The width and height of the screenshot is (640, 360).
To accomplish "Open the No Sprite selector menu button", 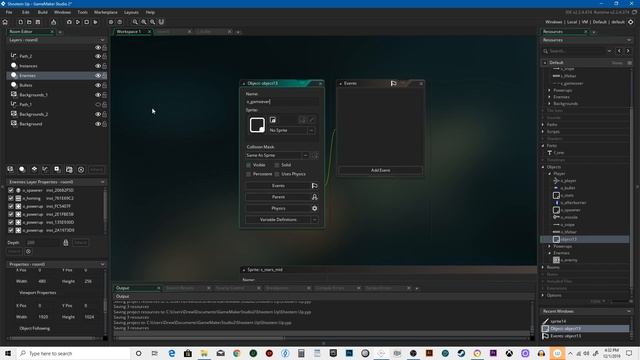I will pos(311,130).
